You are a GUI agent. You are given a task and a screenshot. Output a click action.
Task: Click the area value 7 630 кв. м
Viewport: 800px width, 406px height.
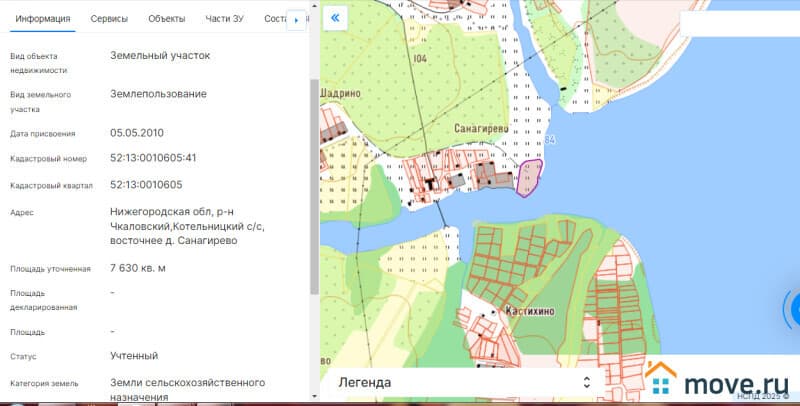pyautogui.click(x=138, y=268)
